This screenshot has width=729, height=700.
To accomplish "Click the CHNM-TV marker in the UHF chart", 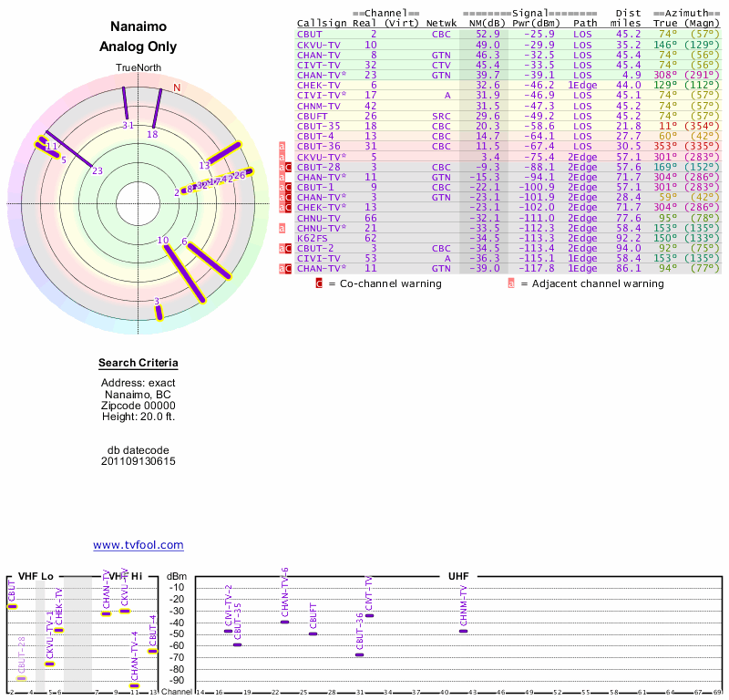I will [464, 631].
